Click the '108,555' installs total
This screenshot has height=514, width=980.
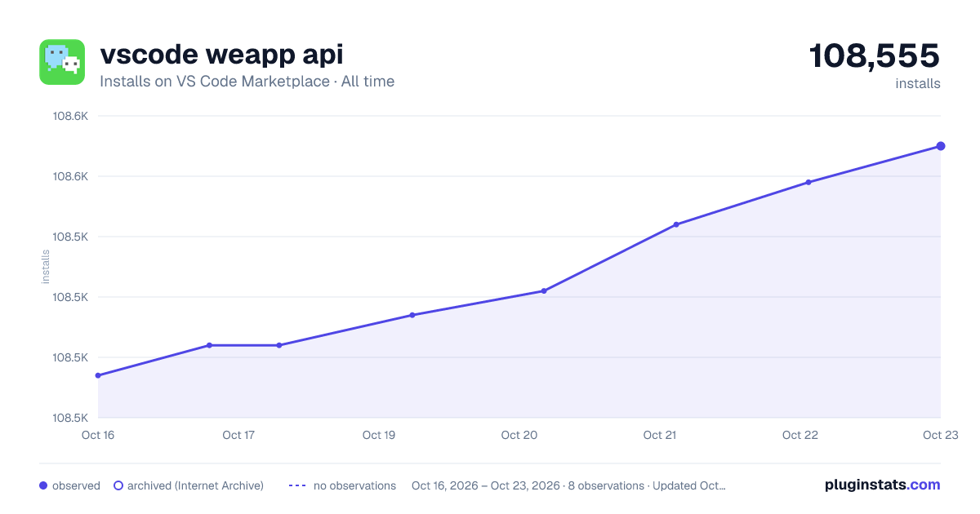(x=875, y=55)
